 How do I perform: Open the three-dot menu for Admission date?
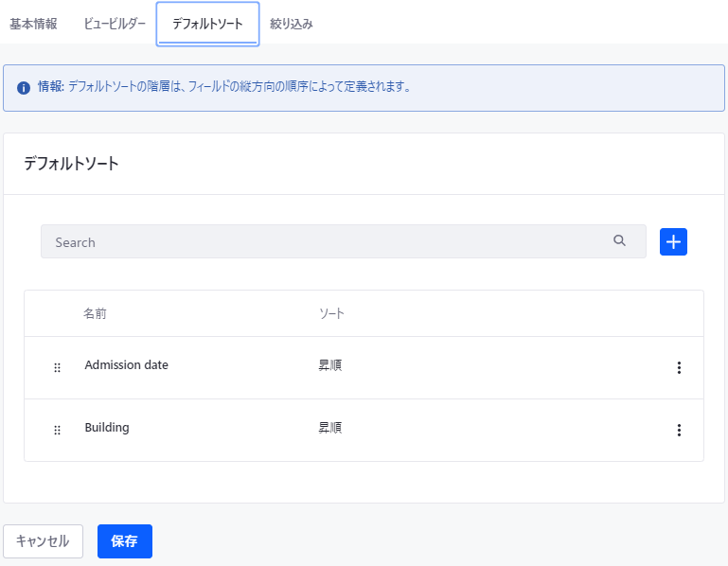(678, 368)
